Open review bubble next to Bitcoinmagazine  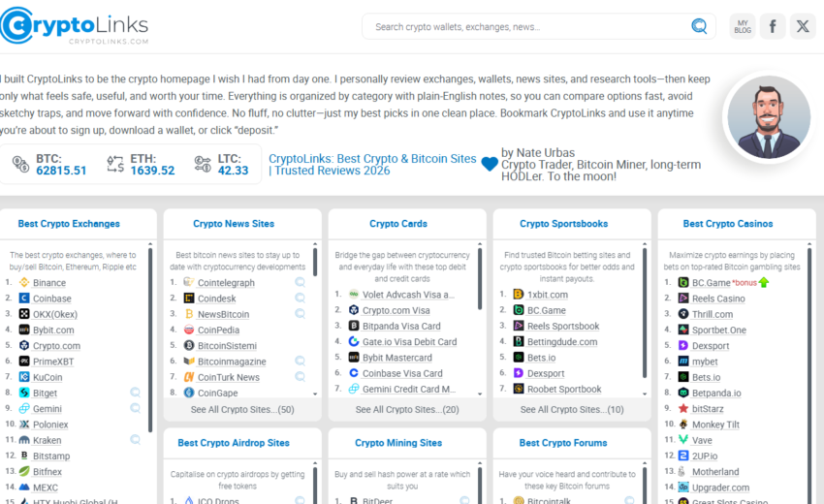301,362
